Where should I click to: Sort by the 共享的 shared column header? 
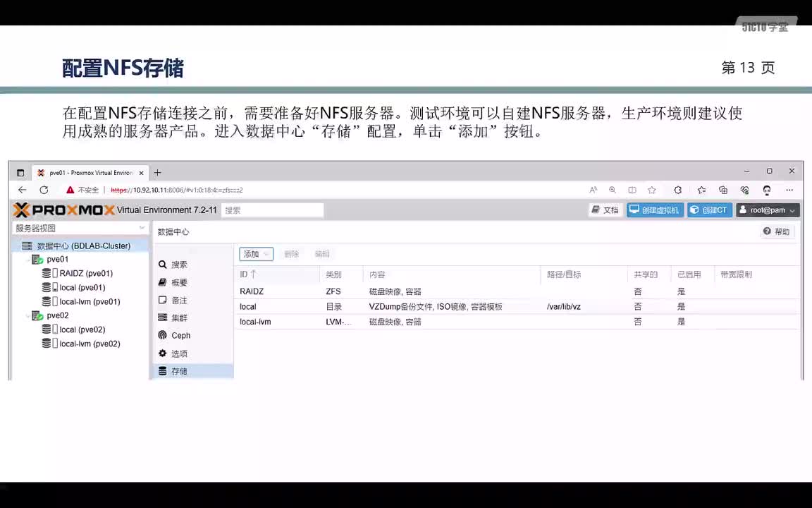649,274
